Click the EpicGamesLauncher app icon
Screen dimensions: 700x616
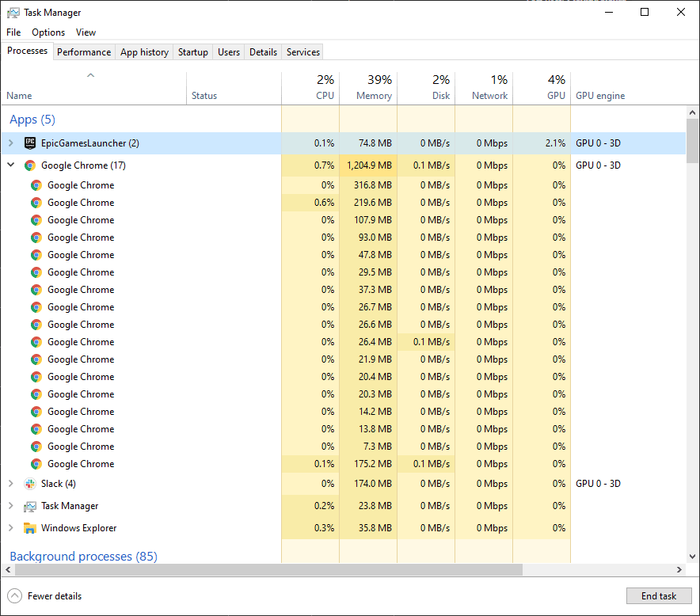[30, 143]
